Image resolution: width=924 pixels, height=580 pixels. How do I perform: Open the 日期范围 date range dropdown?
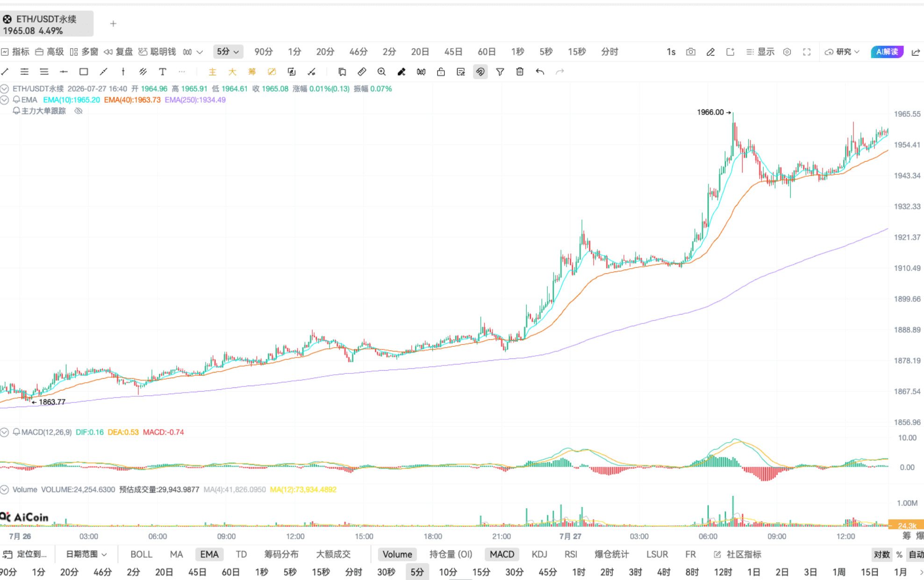tap(86, 554)
